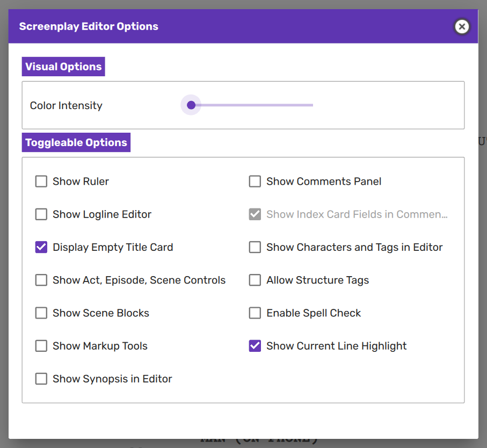Click the Color Intensity slider handle
Screen dimensions: 487x448
click(x=191, y=105)
